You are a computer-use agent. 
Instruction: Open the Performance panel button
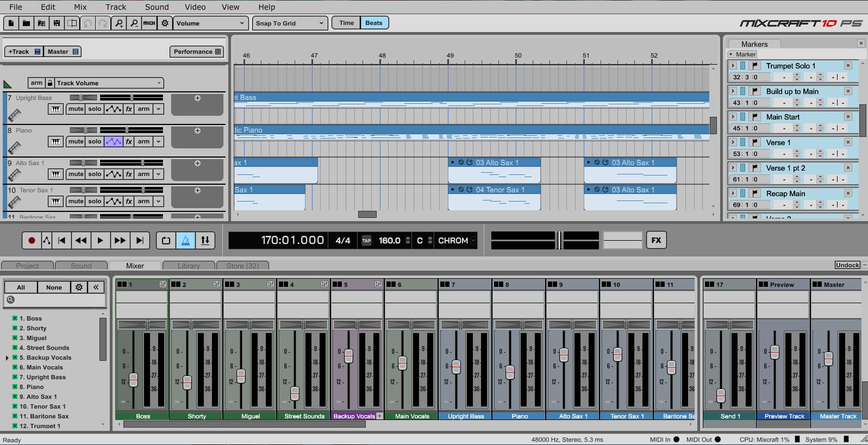(197, 52)
